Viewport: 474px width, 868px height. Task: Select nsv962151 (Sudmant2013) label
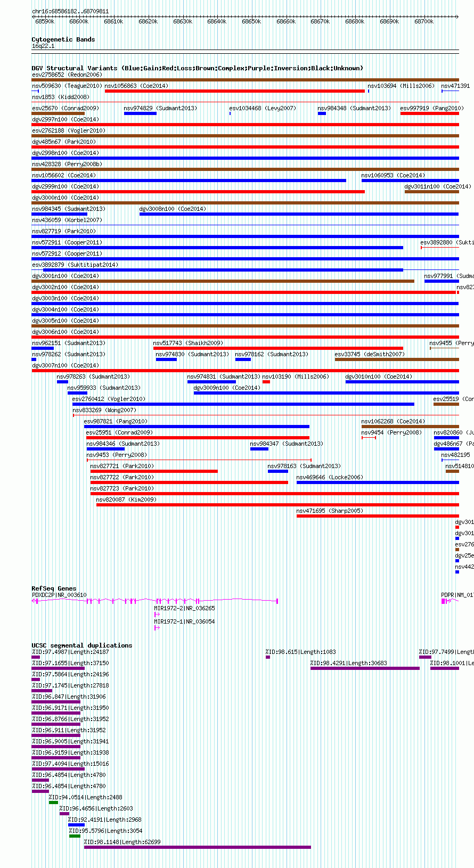tap(69, 343)
